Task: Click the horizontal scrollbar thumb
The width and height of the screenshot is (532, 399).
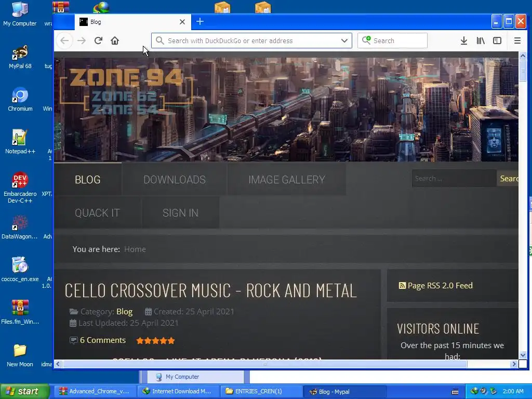Action: click(264, 364)
